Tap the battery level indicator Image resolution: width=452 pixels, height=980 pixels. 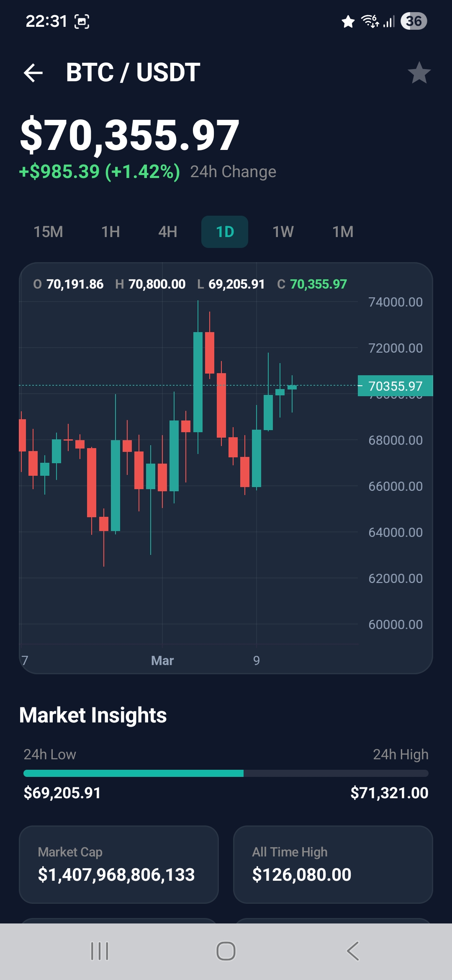pyautogui.click(x=413, y=21)
